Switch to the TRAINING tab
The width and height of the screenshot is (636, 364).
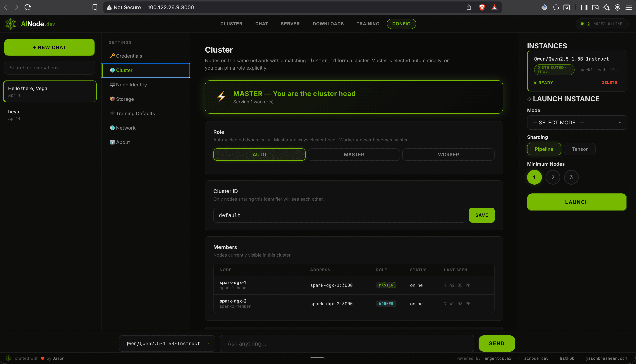click(368, 24)
